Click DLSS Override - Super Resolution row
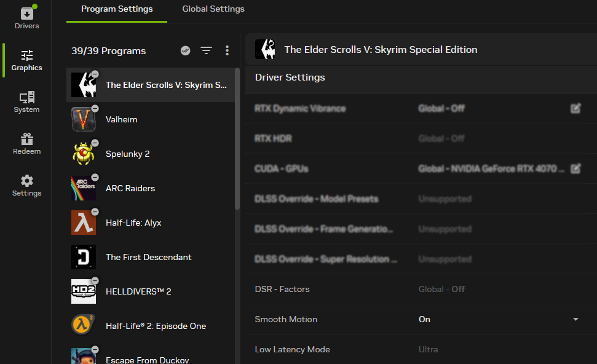 point(421,259)
